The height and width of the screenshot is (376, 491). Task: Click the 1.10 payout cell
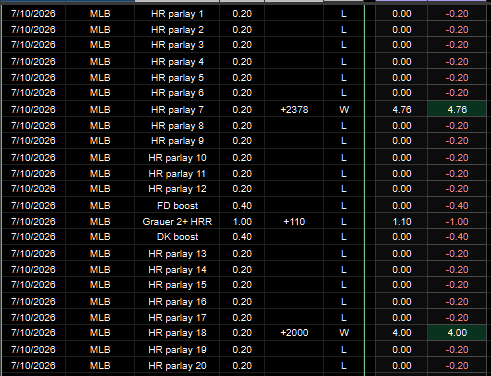(402, 222)
